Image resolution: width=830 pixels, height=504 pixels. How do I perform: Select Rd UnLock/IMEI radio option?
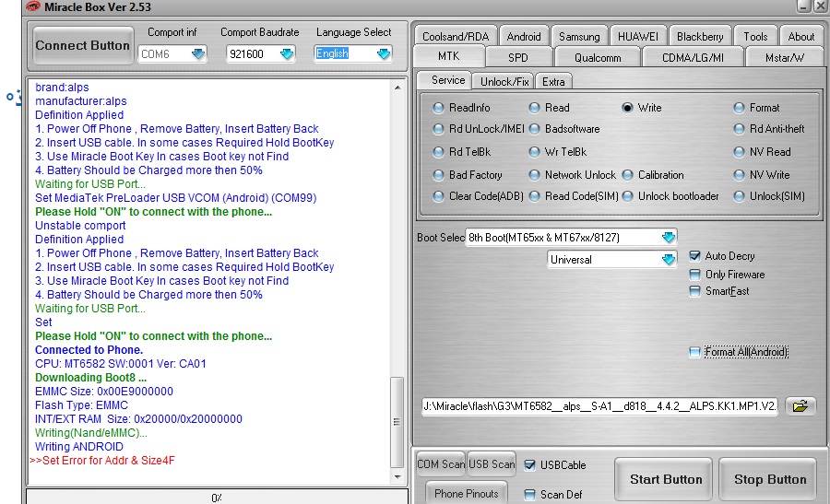(438, 129)
